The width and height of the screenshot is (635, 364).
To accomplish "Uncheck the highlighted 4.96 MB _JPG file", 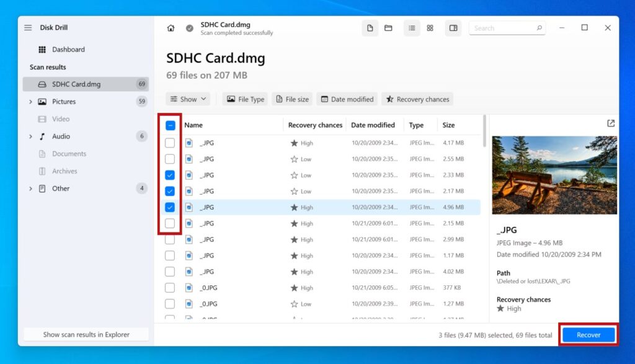I will 169,207.
